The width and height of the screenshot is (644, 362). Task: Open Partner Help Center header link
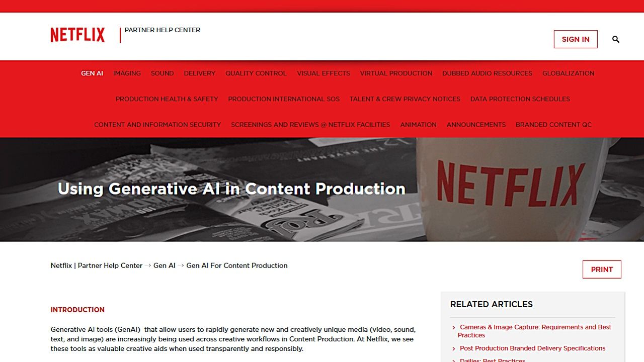pos(163,30)
